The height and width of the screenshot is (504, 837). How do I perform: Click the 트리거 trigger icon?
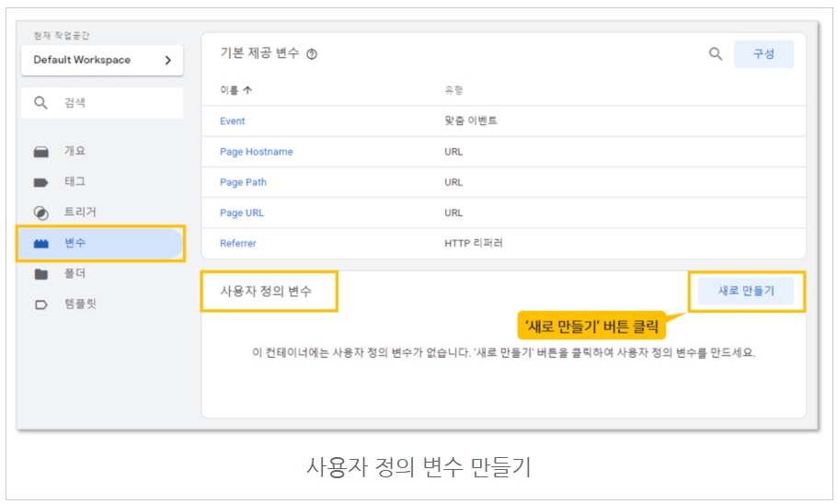coord(41,213)
